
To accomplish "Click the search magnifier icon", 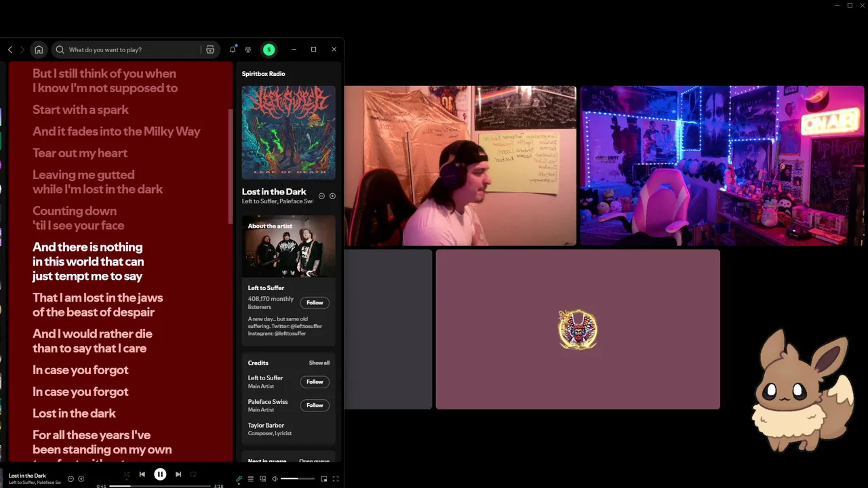I will click(x=60, y=49).
